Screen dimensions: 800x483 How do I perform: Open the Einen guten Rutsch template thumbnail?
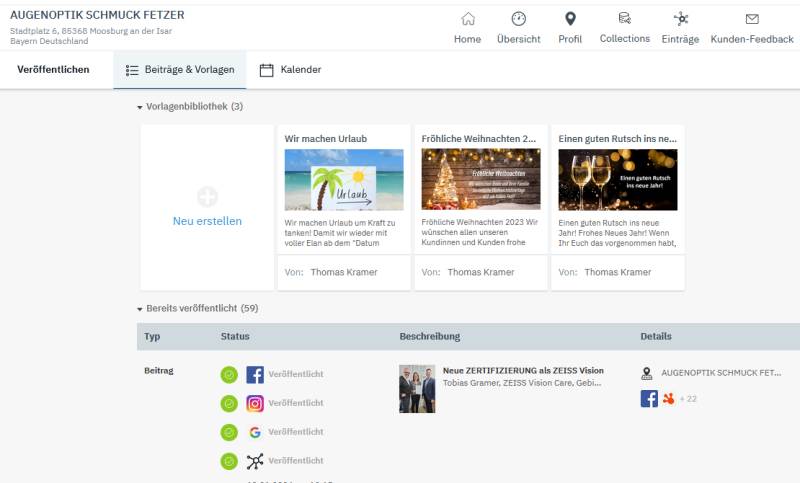[617, 180]
